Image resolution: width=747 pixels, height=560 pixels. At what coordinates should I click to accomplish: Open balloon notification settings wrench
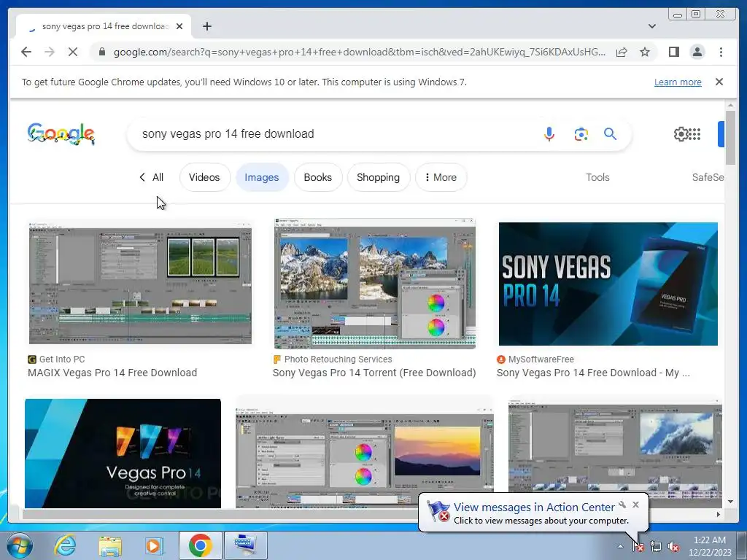click(x=622, y=505)
